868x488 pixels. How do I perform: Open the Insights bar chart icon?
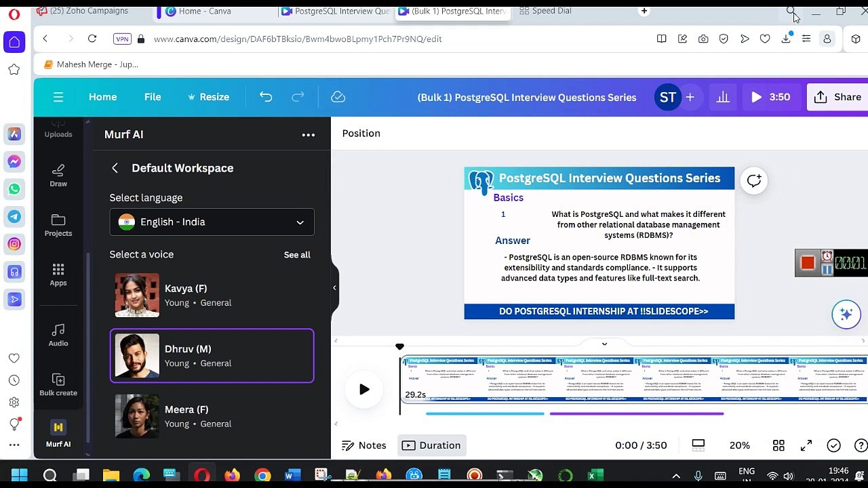coord(723,97)
